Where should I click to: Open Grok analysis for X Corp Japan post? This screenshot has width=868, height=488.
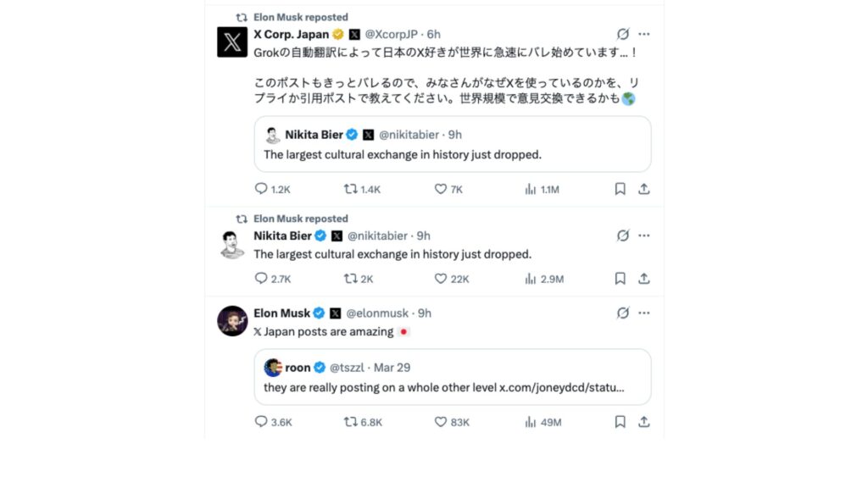click(x=623, y=34)
